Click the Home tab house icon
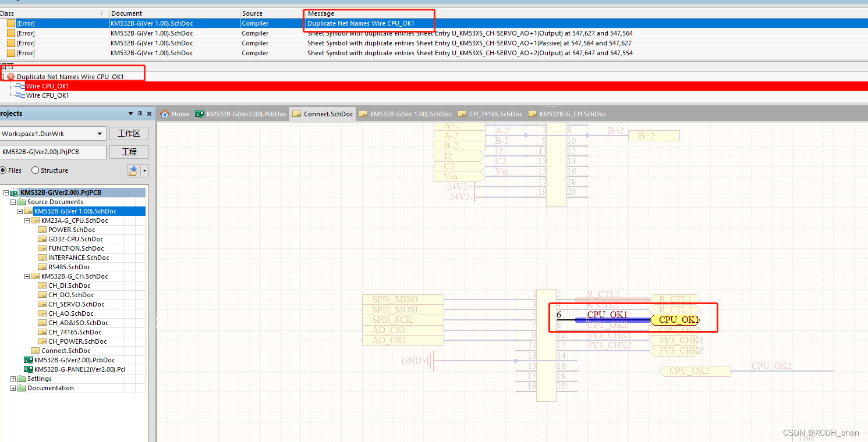 (165, 113)
